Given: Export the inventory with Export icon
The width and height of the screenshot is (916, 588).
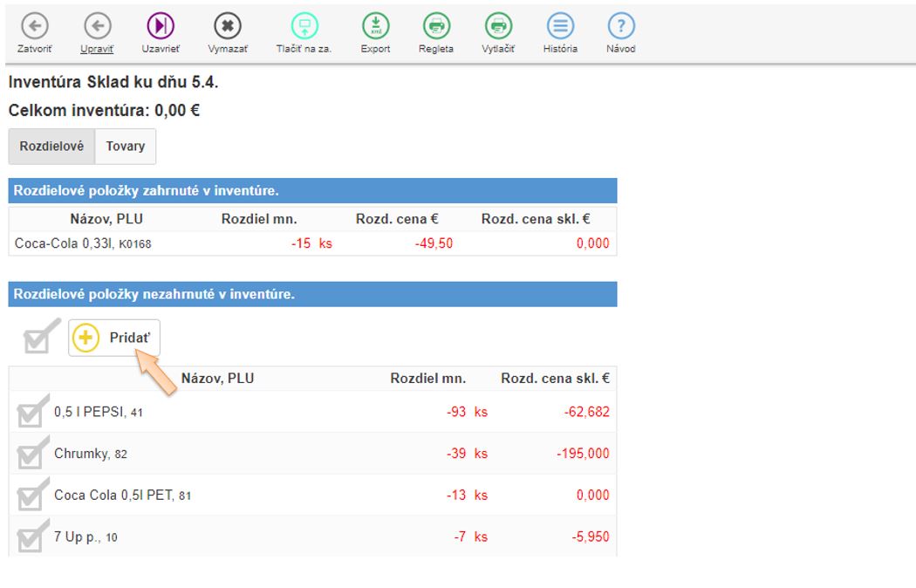Looking at the screenshot, I should click(375, 26).
